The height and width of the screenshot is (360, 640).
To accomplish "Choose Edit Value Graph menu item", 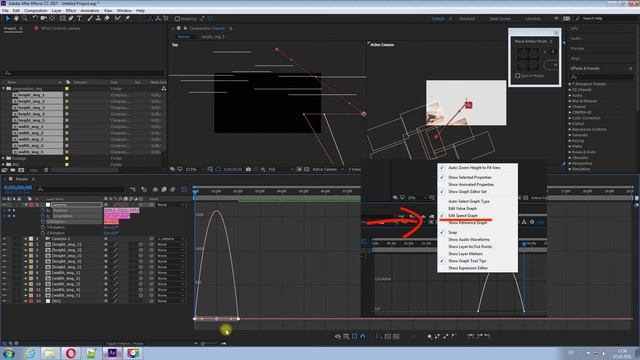I will pyautogui.click(x=462, y=209).
